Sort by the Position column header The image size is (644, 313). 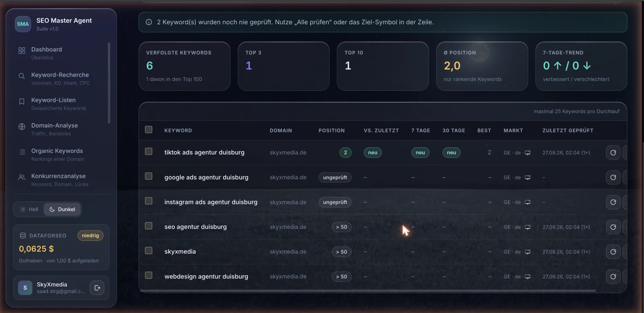click(x=332, y=130)
